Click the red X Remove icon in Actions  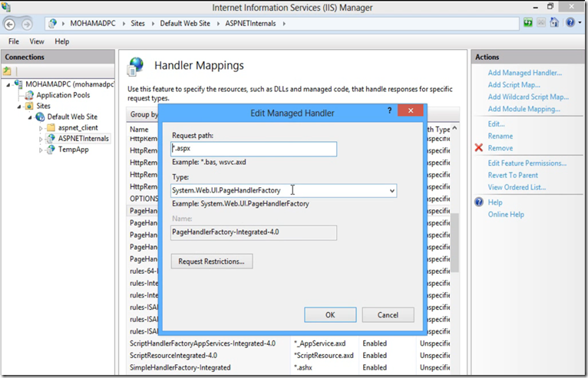(x=479, y=148)
